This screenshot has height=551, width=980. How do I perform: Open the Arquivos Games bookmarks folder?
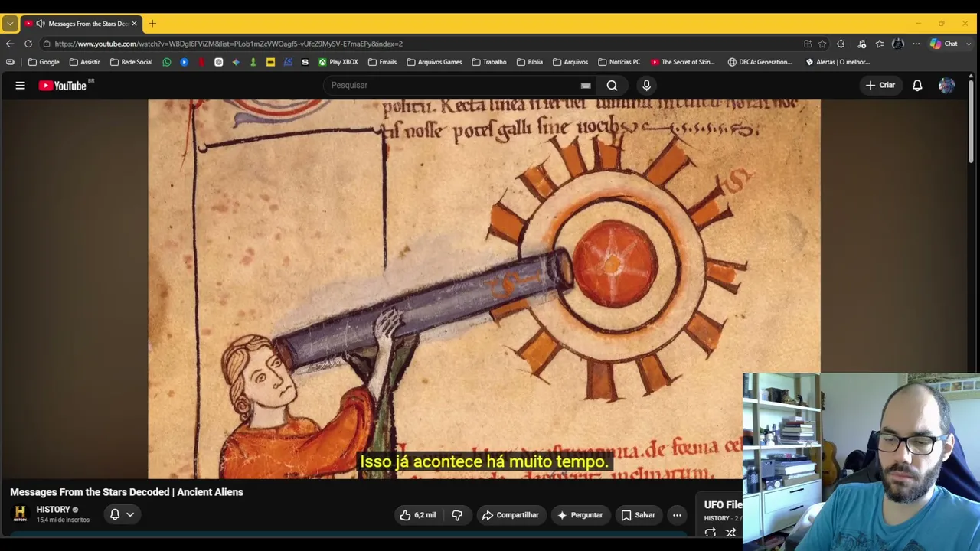click(x=434, y=62)
